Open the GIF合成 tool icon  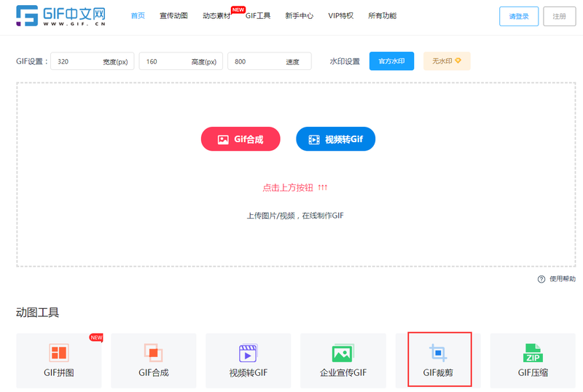click(x=154, y=353)
